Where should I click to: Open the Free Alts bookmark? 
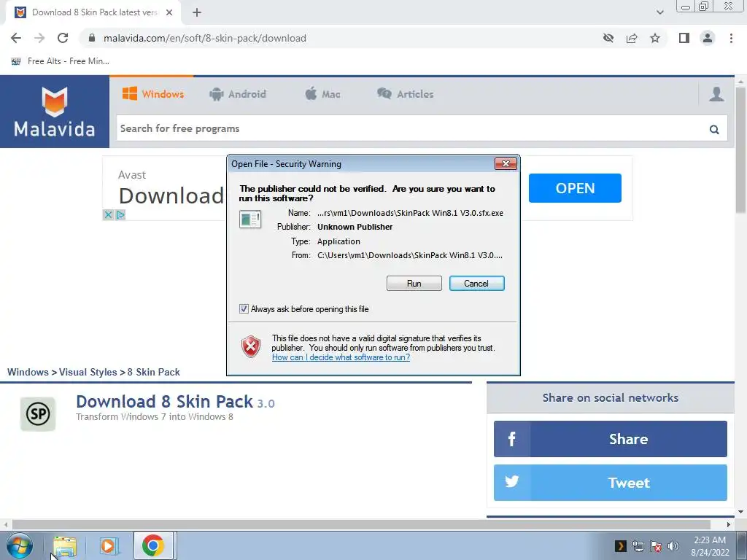pyautogui.click(x=60, y=61)
